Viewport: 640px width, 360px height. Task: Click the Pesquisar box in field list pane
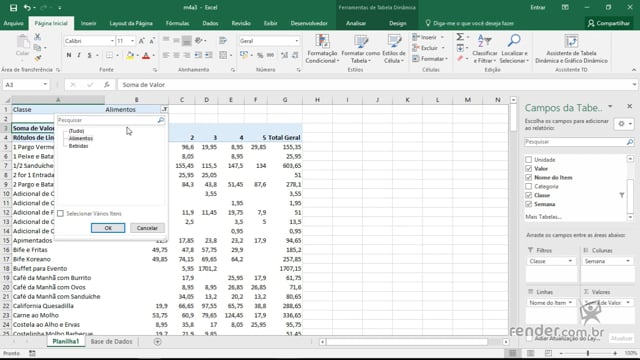pos(576,142)
